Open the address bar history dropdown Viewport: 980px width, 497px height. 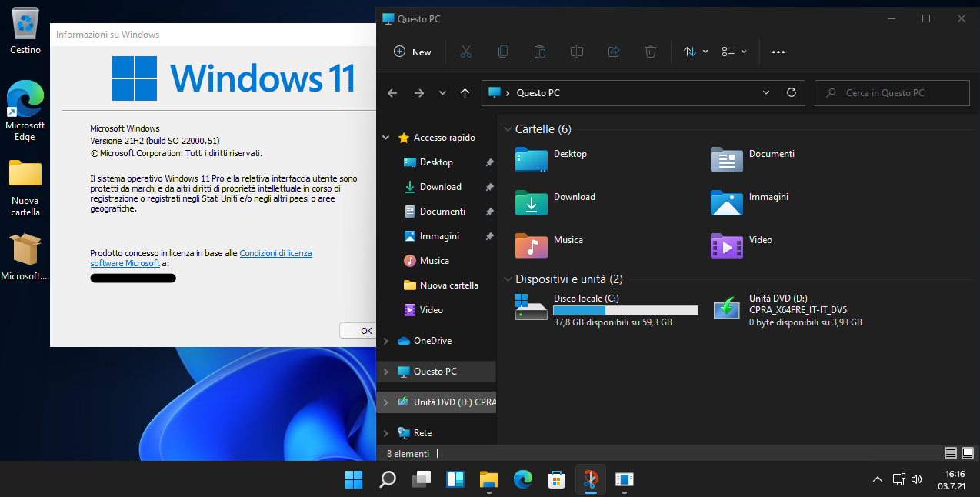tap(766, 93)
